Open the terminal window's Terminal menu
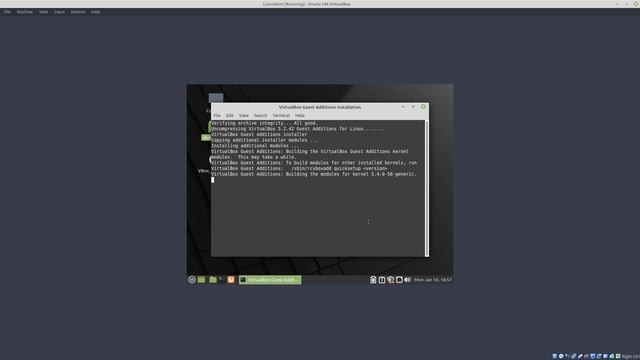The height and width of the screenshot is (360, 640). coord(281,116)
